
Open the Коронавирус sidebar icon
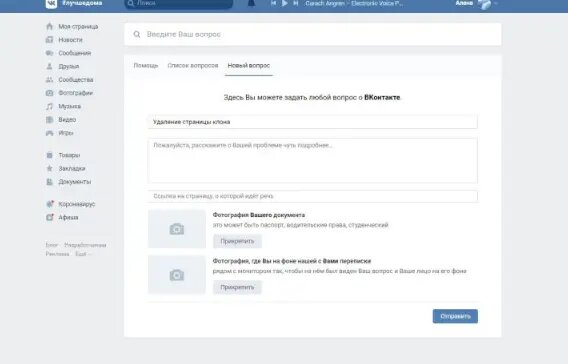click(x=50, y=204)
